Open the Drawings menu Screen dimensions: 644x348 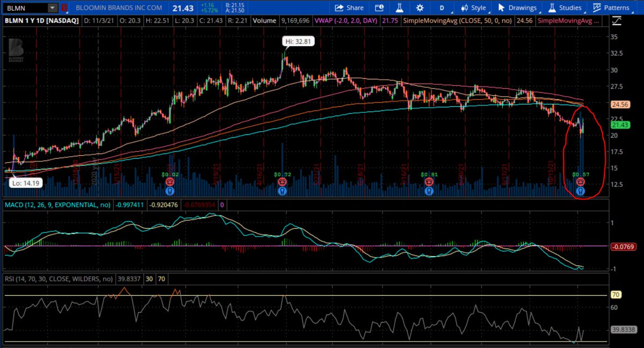tap(517, 8)
